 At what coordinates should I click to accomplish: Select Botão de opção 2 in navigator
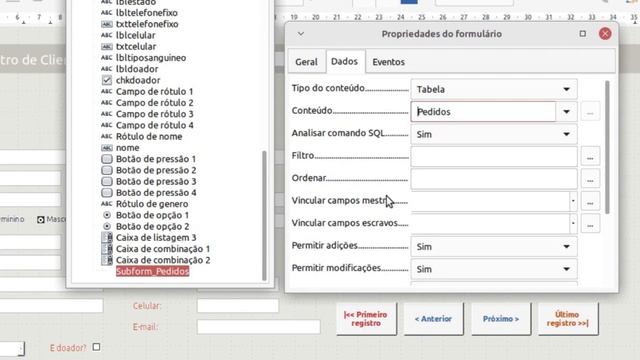[x=145, y=226]
